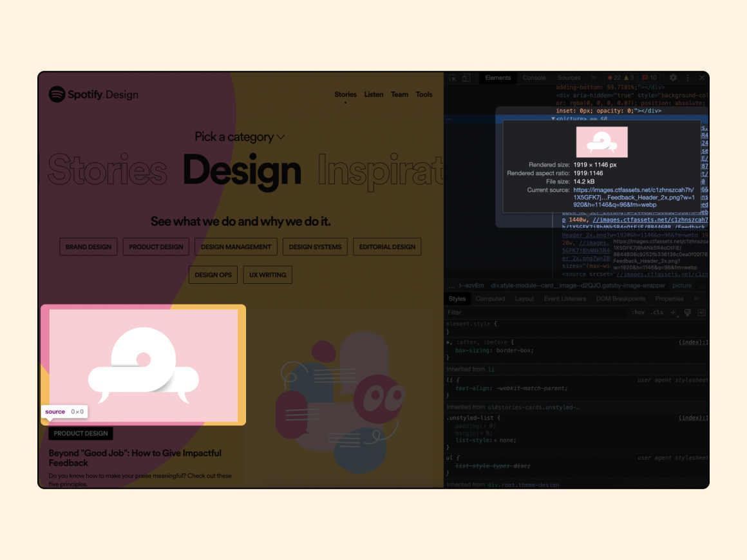The image size is (747, 560).
Task: Toggle the device toolbar icon
Action: [465, 78]
